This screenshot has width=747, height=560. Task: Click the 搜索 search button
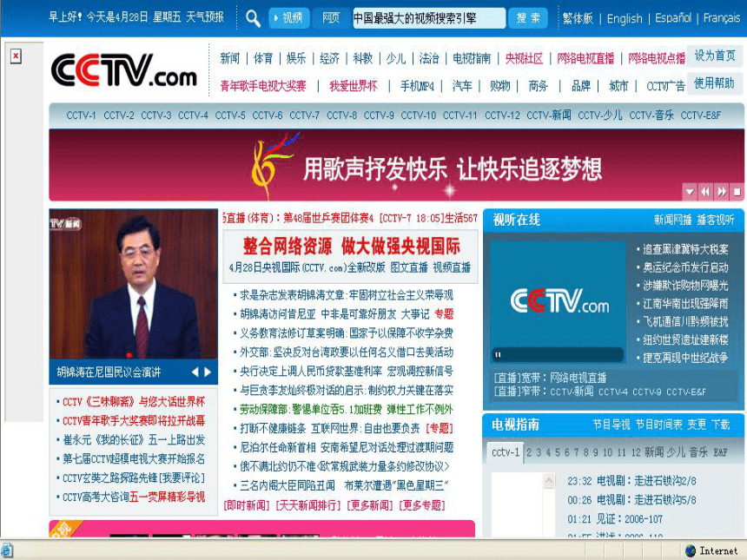[x=528, y=18]
